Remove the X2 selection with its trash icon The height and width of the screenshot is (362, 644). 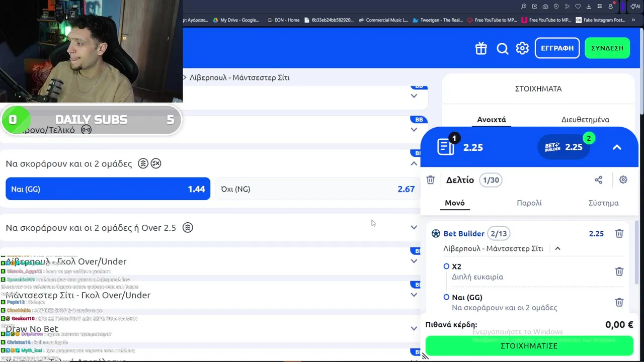pos(619,271)
